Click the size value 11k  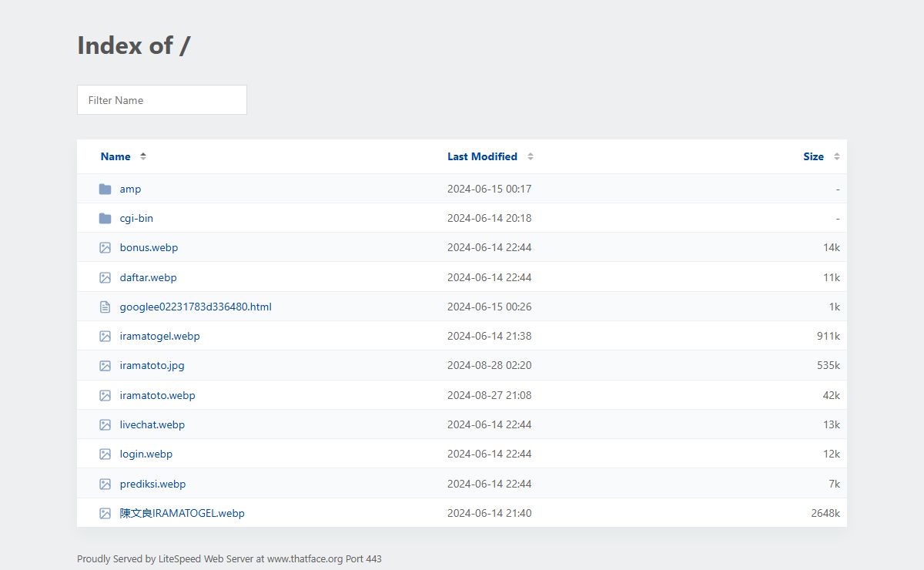click(x=831, y=277)
